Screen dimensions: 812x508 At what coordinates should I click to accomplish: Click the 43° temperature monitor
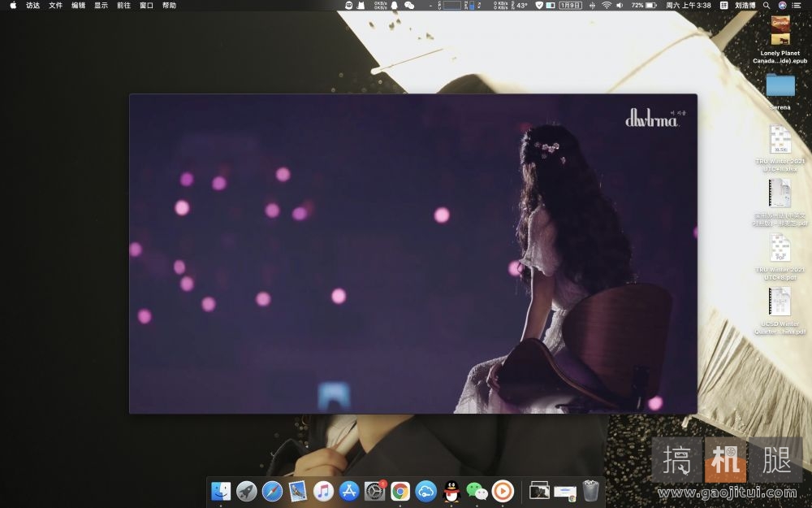click(522, 5)
